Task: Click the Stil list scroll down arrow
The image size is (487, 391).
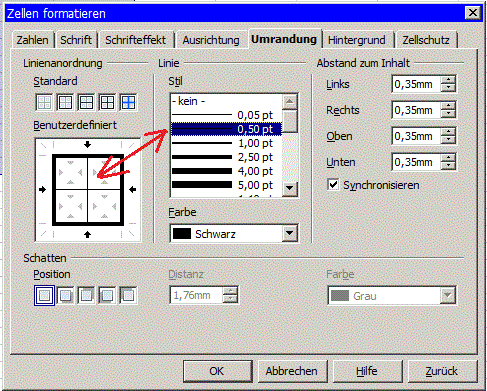Action: [x=290, y=188]
